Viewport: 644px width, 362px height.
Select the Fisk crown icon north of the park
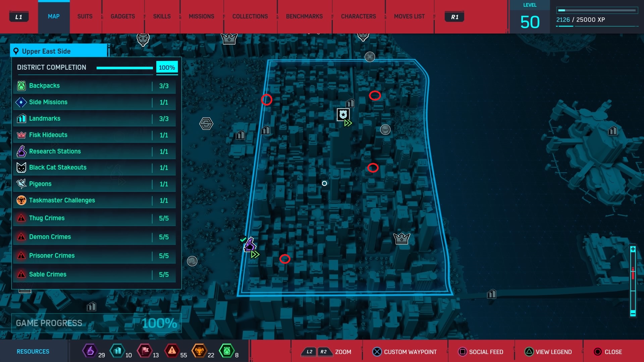point(229,39)
